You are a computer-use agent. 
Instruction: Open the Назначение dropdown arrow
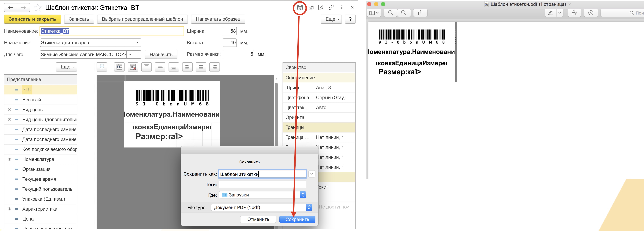click(137, 43)
